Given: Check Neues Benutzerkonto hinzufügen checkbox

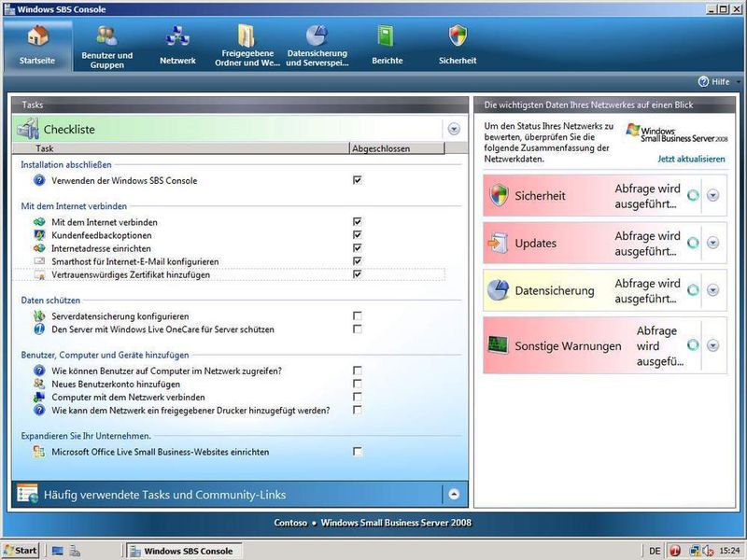Looking at the screenshot, I should coord(357,384).
